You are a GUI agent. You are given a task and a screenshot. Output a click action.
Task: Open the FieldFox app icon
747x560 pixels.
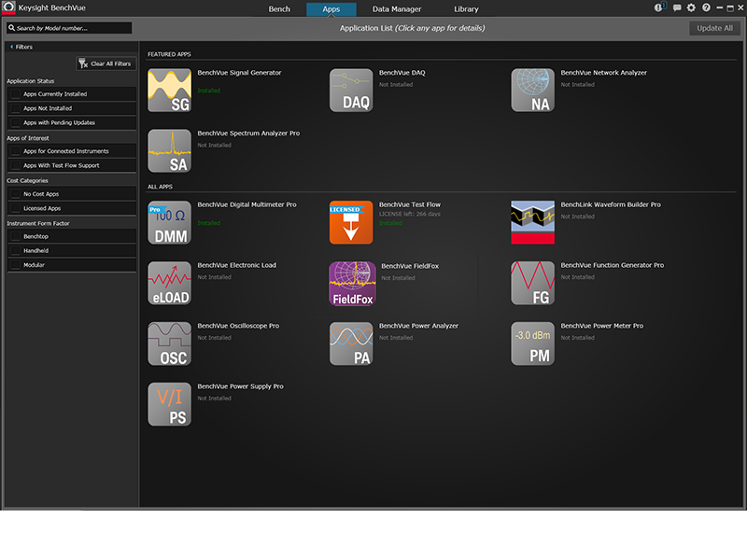click(x=352, y=284)
